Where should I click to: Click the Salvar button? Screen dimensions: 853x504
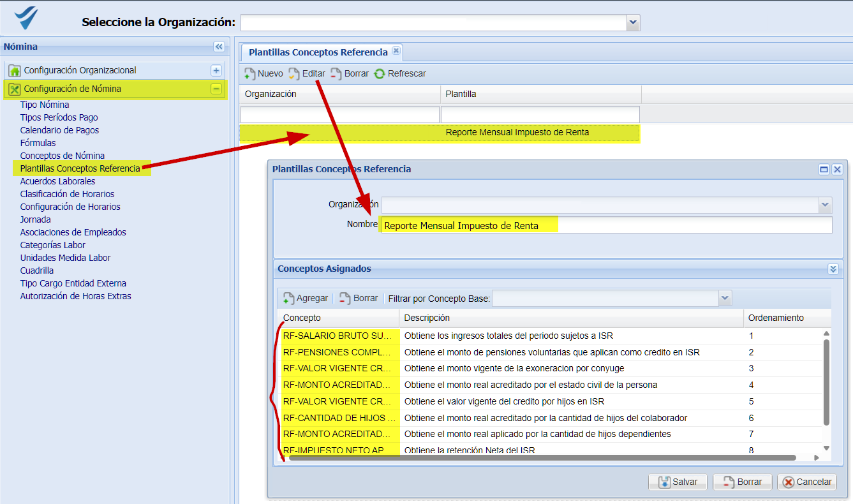coord(678,482)
